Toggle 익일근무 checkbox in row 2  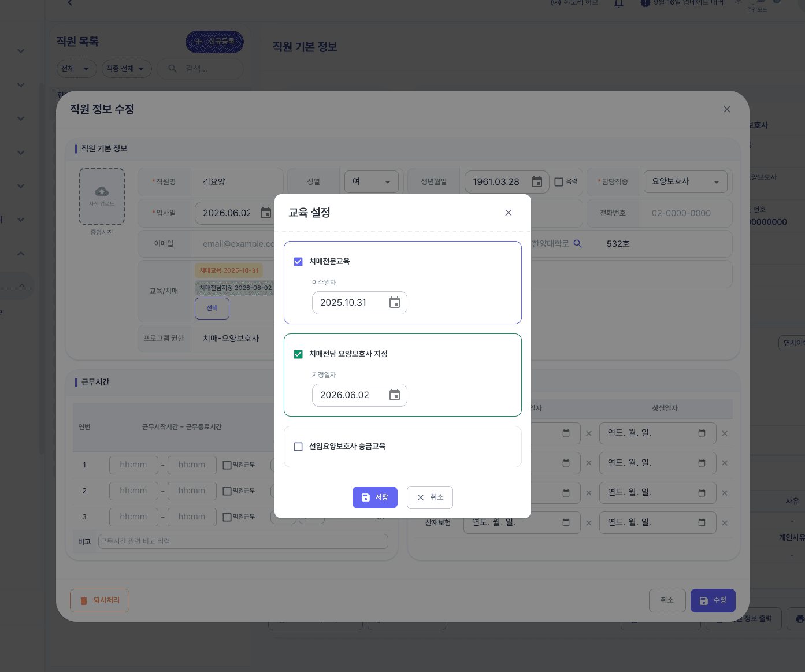click(x=227, y=491)
